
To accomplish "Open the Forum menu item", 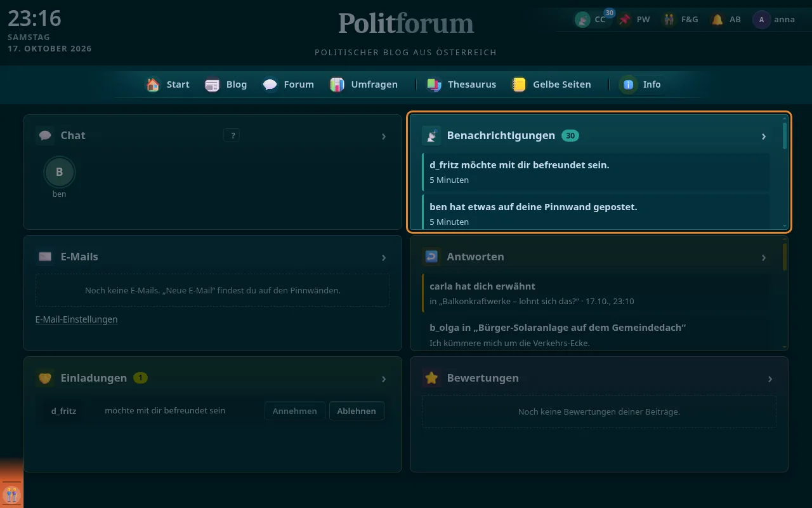I will [x=289, y=84].
